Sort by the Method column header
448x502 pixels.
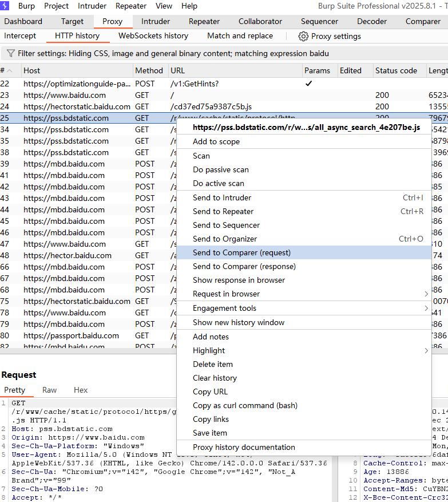[x=150, y=71]
